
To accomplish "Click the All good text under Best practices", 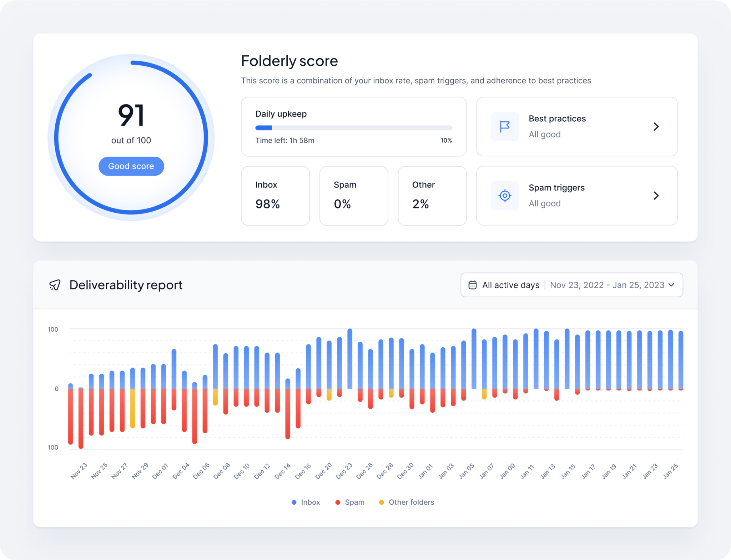I will 545,134.
